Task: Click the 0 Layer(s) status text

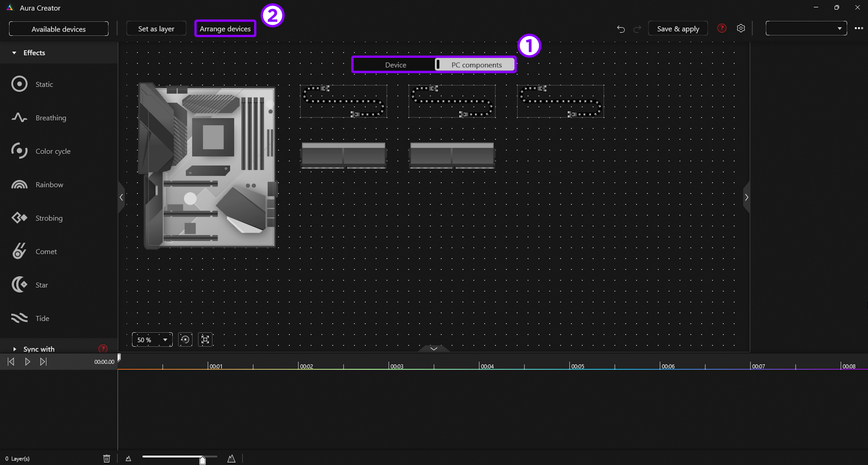Action: point(17,459)
